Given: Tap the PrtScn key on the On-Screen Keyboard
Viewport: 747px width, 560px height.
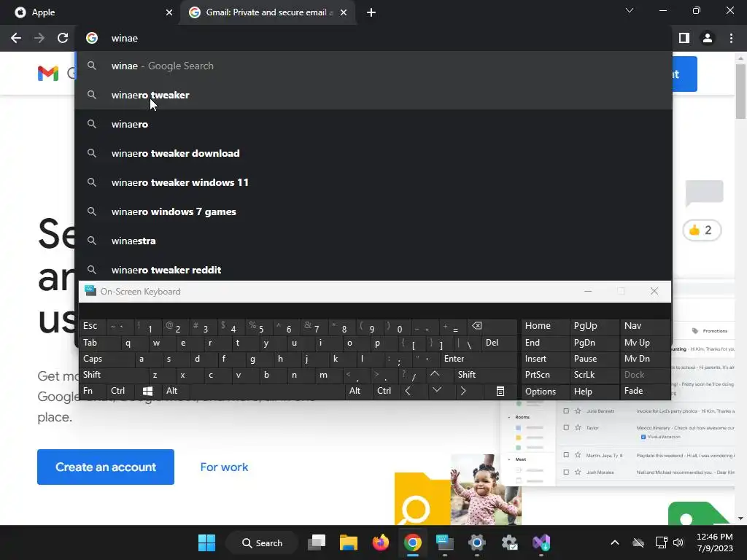Looking at the screenshot, I should [545, 375].
